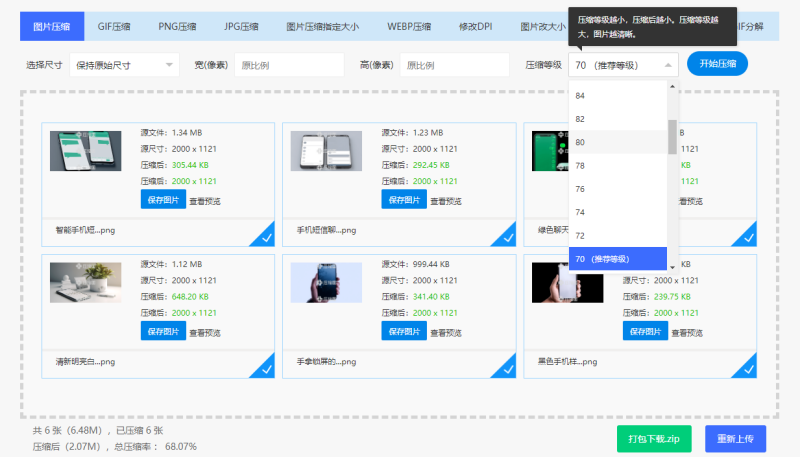The image size is (800, 457).
Task: Click the 宽(像素) width input field
Action: [289, 65]
